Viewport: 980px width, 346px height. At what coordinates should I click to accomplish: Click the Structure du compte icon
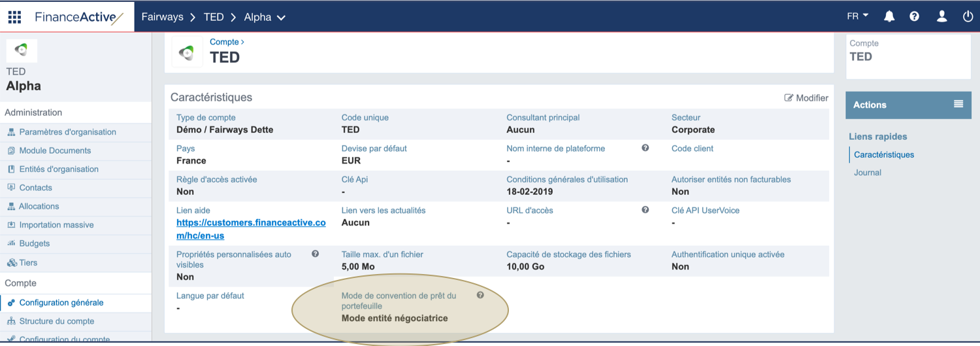[11, 321]
